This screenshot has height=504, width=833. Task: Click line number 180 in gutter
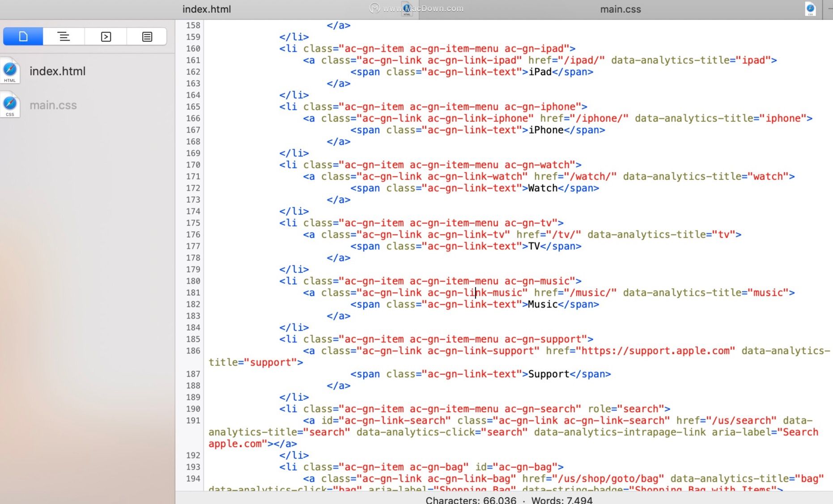click(x=193, y=281)
